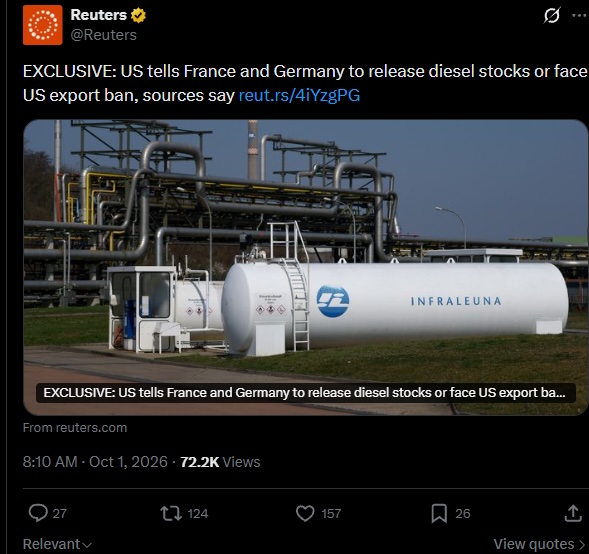Click the Reuters display name
The width and height of the screenshot is (589, 554).
99,15
